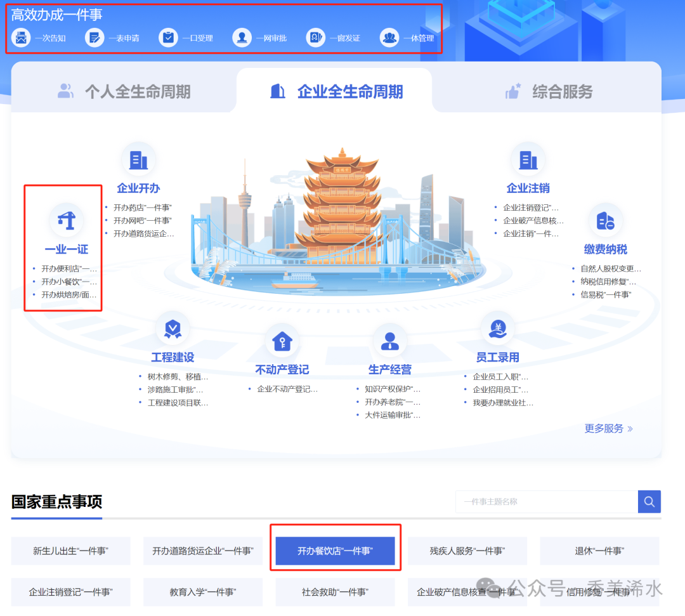The width and height of the screenshot is (685, 616).
Task: Click the 一口受理 clipboard icon
Action: coord(168,37)
